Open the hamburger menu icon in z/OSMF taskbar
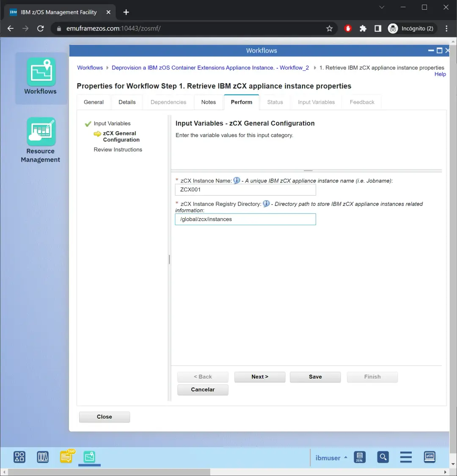This screenshot has width=457, height=476. [406, 457]
